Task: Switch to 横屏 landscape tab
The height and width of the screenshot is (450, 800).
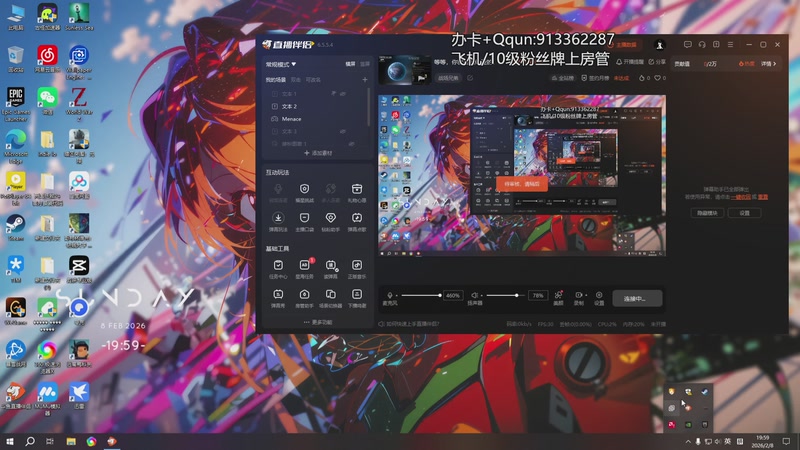Action: (350, 64)
